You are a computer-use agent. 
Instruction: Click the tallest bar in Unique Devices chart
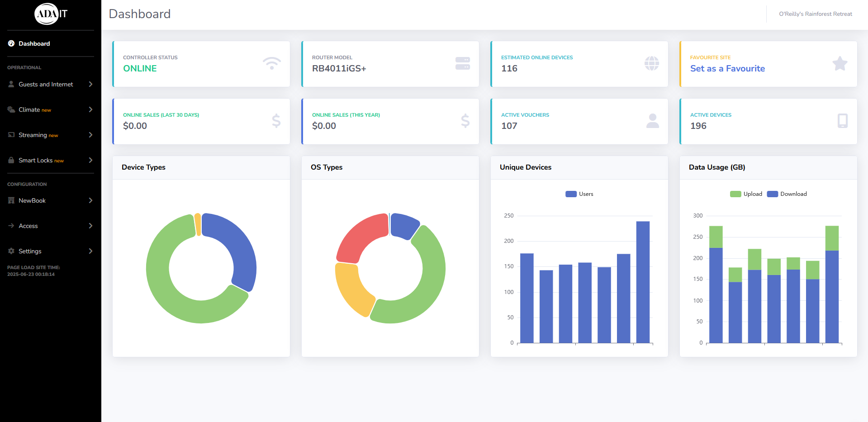(x=643, y=282)
